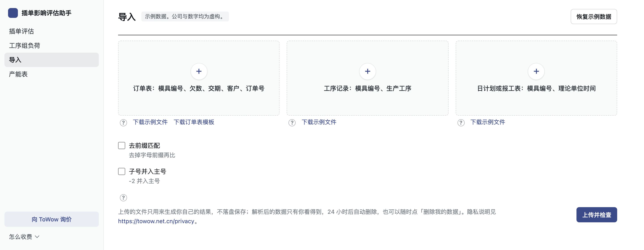This screenshot has width=644, height=250.
Task: Download example file for 工序记录
Action: [x=319, y=122]
